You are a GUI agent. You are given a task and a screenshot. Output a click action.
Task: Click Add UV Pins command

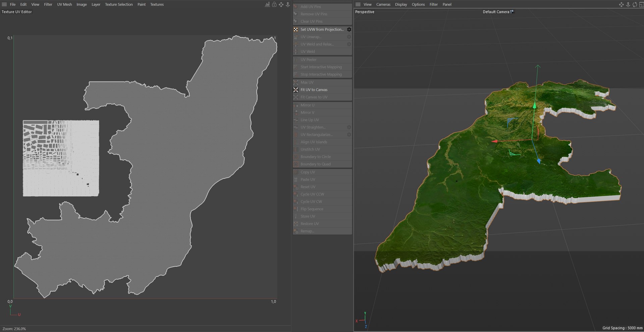click(322, 7)
